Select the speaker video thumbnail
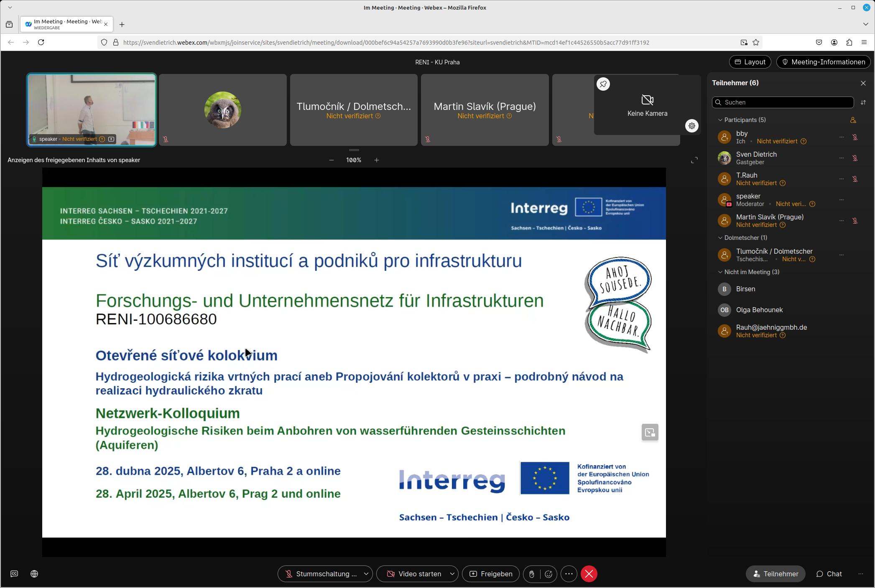The image size is (875, 588). click(x=92, y=110)
